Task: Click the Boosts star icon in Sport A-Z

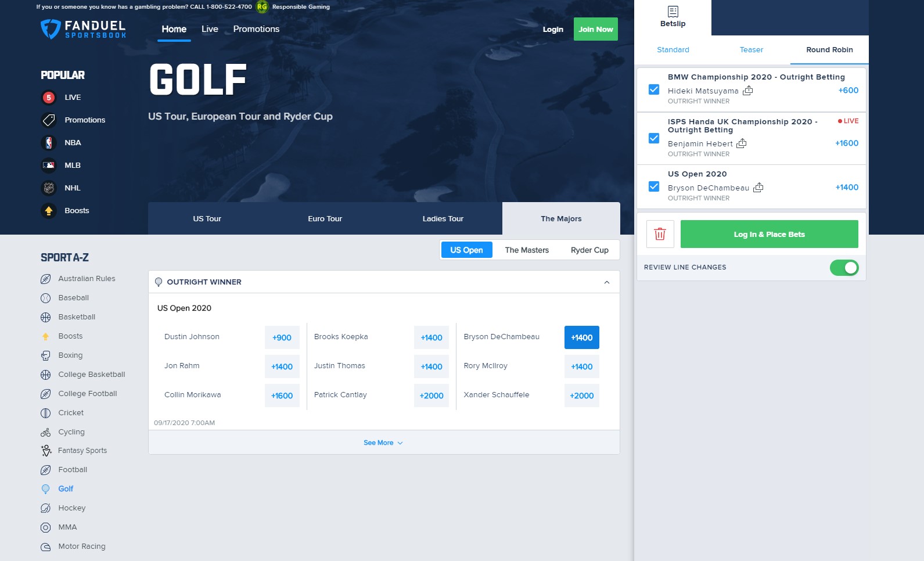Action: tap(46, 336)
